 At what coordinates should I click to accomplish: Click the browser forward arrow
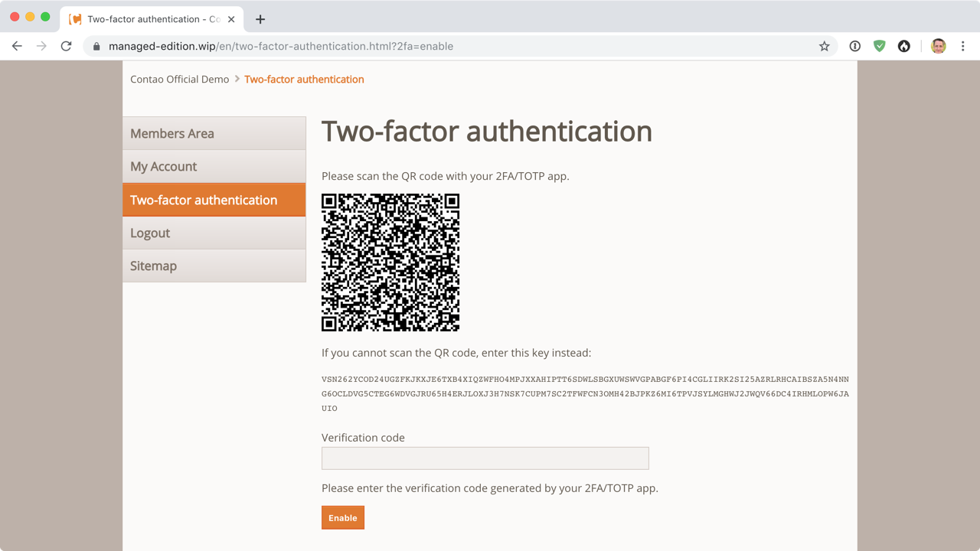click(41, 46)
